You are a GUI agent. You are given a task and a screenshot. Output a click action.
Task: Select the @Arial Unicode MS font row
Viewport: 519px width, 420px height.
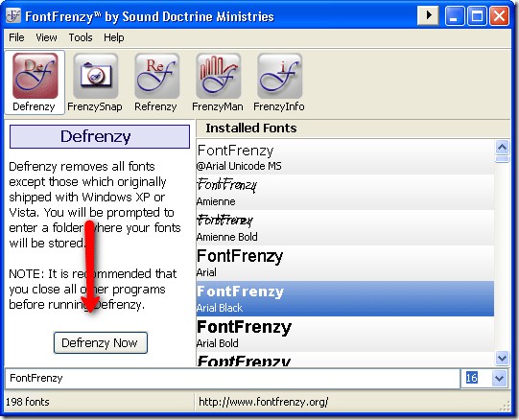click(x=345, y=157)
